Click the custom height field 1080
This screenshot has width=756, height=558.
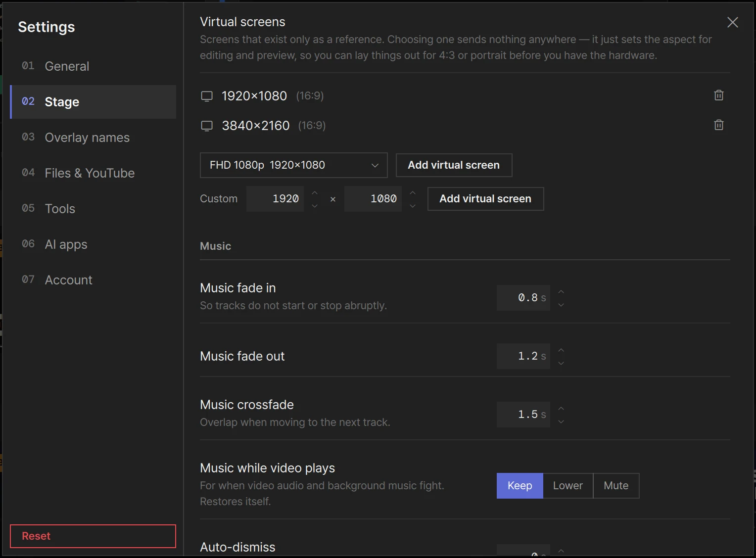point(373,199)
